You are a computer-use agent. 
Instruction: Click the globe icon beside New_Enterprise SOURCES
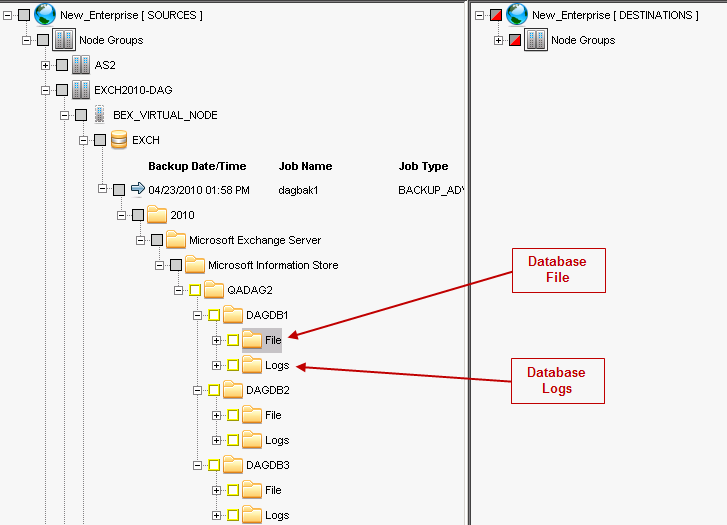[x=46, y=14]
